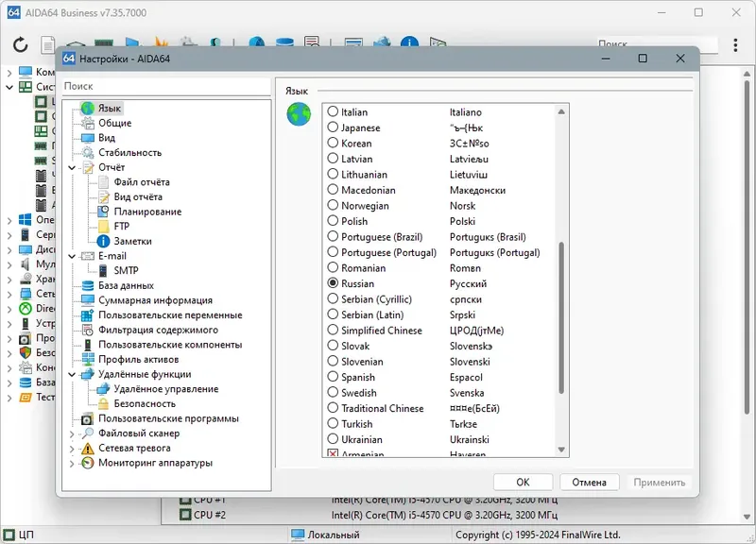Click the icon of Пользовательские переменные
This screenshot has width=756, height=544.
click(x=87, y=315)
